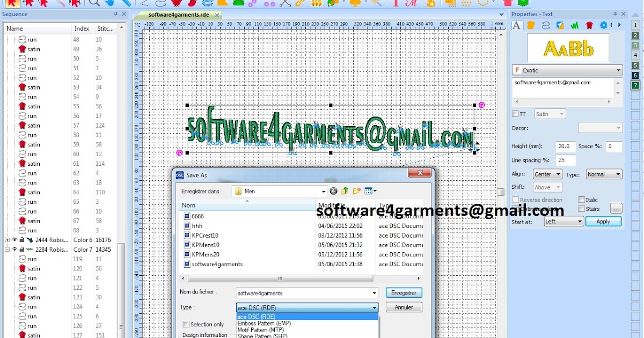644x338 pixels.
Task: Pick the lettering T tool on toolbar
Action: click(x=396, y=4)
